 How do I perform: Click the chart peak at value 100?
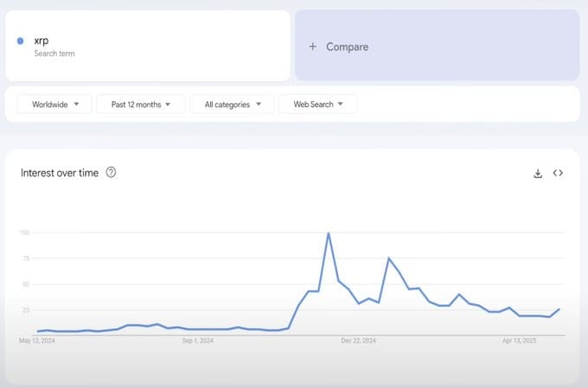[329, 232]
